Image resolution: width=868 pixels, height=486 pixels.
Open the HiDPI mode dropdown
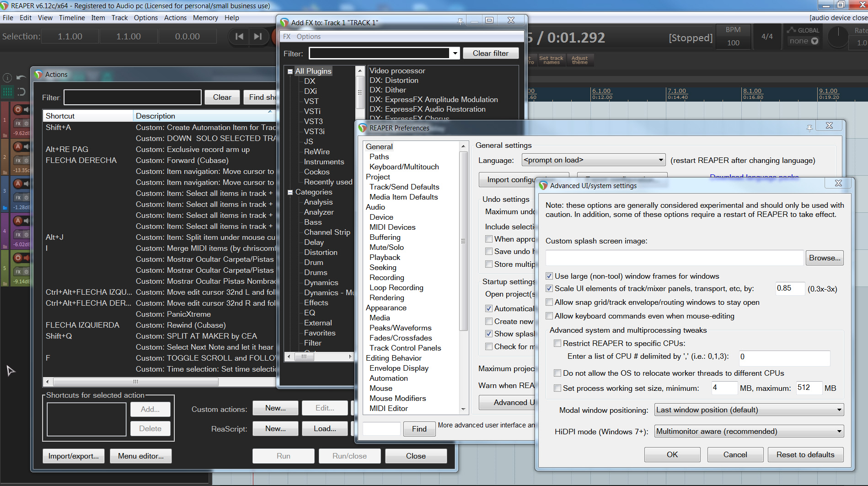click(749, 431)
